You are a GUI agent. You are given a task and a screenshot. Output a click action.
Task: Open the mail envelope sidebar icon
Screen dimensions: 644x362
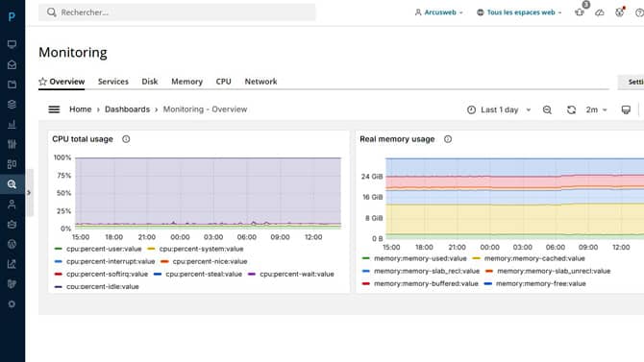pos(12,64)
